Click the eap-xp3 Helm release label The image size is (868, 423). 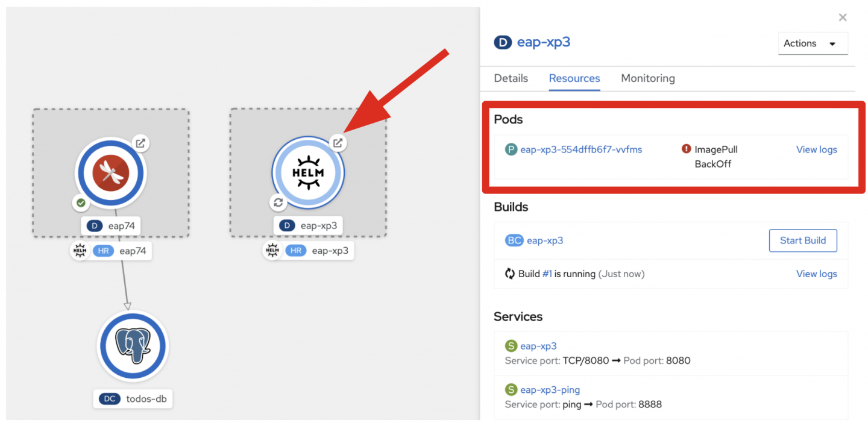[319, 251]
